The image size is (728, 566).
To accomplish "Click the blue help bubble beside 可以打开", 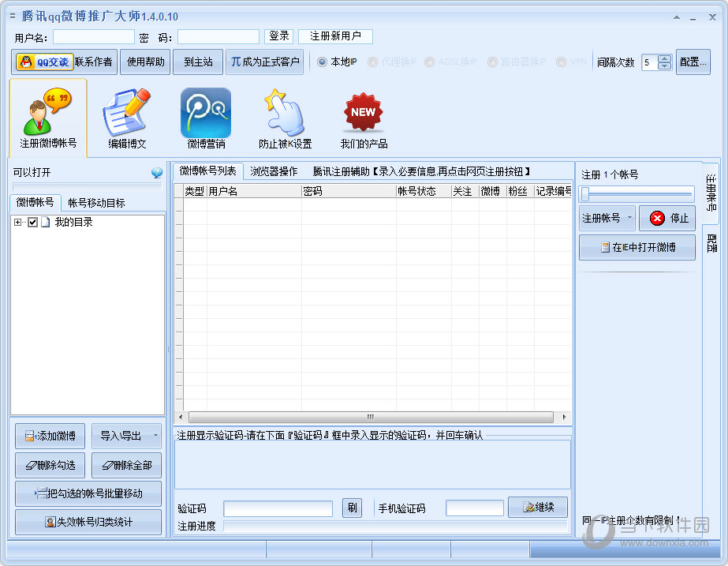I will [x=157, y=173].
